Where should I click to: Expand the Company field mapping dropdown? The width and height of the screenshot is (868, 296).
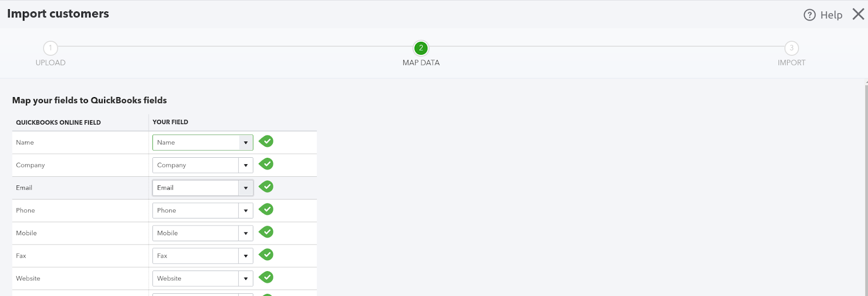click(246, 165)
